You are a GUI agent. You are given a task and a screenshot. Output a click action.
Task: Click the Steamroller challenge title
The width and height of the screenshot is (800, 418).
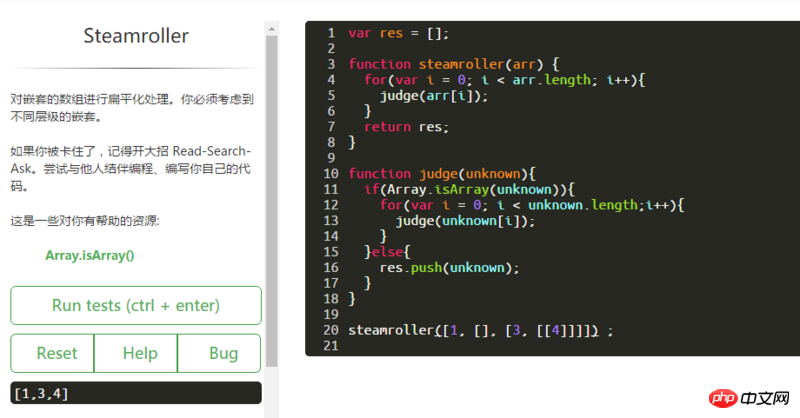tap(136, 36)
